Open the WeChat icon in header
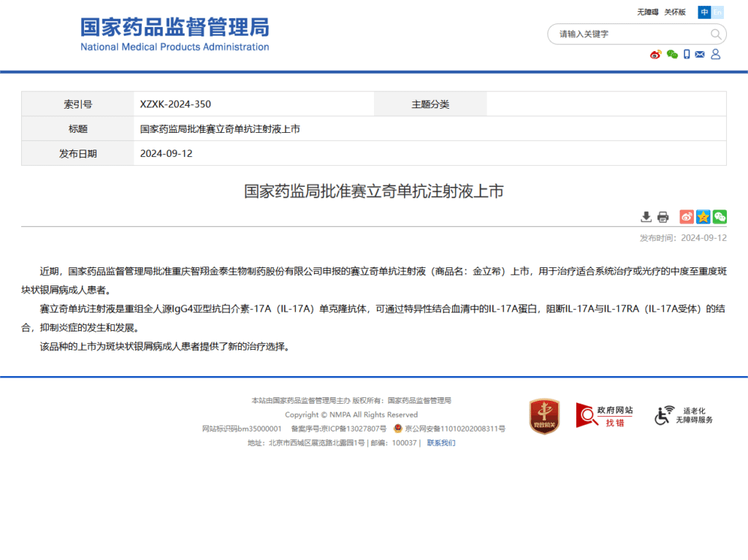The height and width of the screenshot is (560, 748). pos(672,55)
